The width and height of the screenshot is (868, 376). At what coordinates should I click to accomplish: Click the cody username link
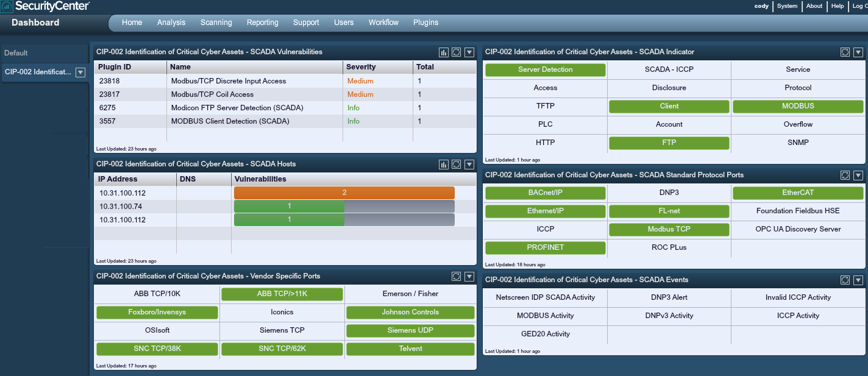[761, 6]
